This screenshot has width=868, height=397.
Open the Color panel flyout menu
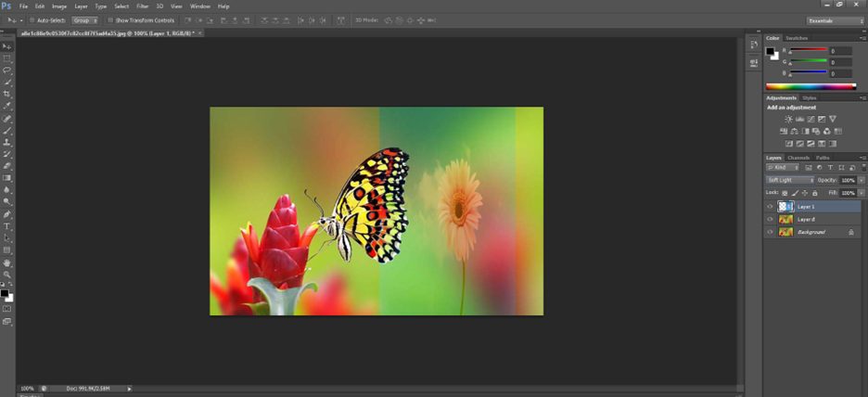tap(863, 38)
